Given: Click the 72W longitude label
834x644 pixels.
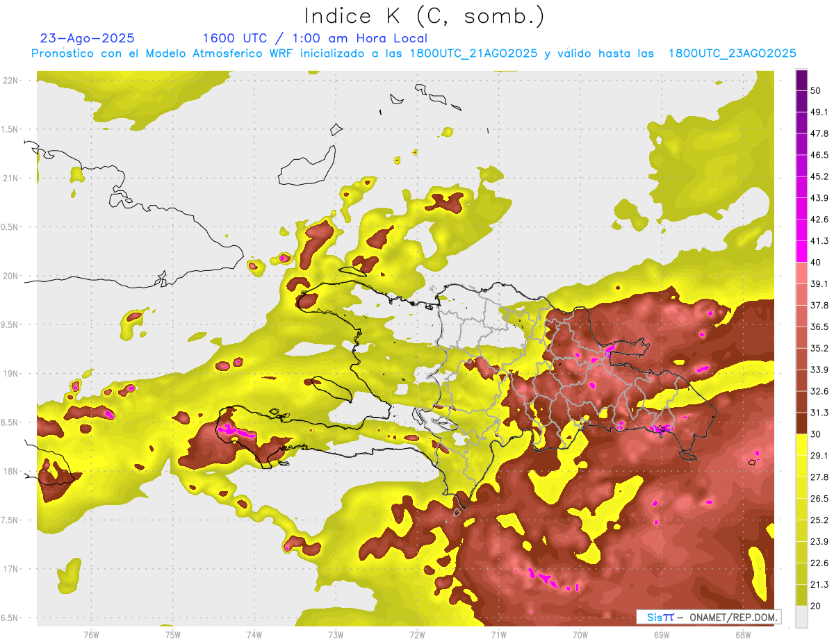Looking at the screenshot, I should click(417, 634).
